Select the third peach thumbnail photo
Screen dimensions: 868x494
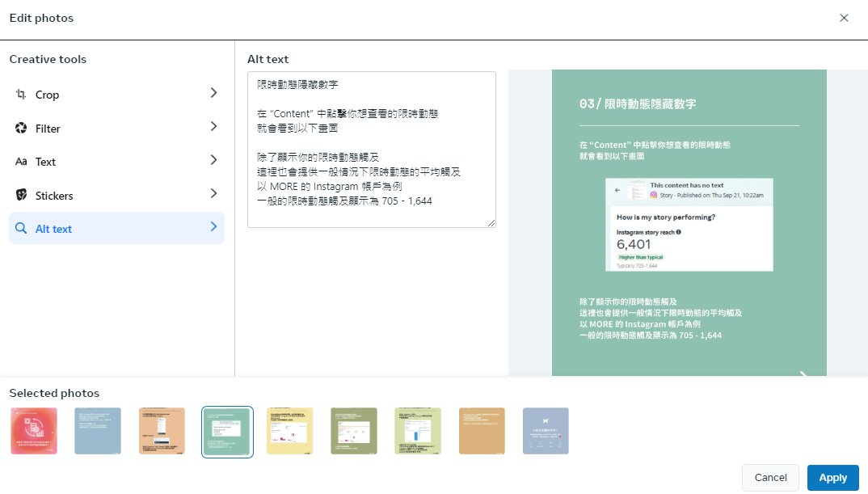(x=162, y=431)
